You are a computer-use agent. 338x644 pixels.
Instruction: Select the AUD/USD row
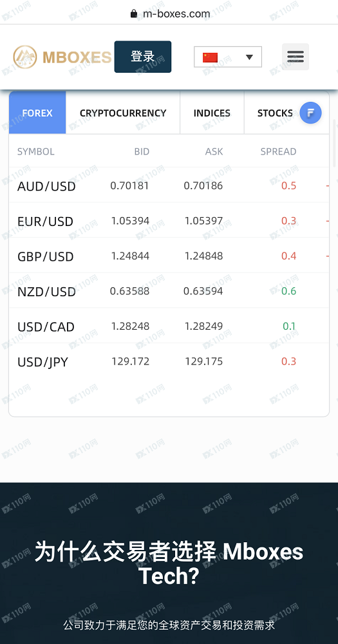click(169, 185)
